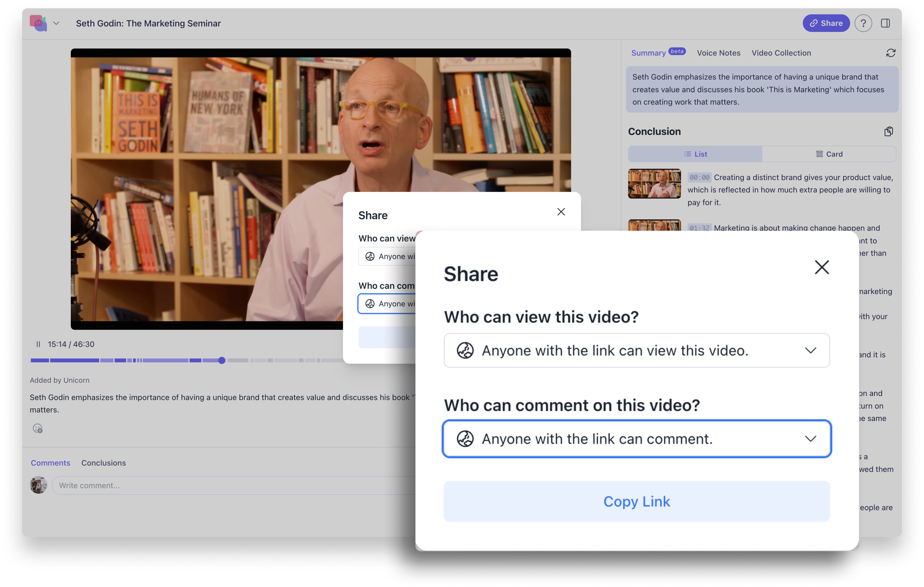Open the 'Anyone with the link can view' dropdown

click(x=637, y=350)
